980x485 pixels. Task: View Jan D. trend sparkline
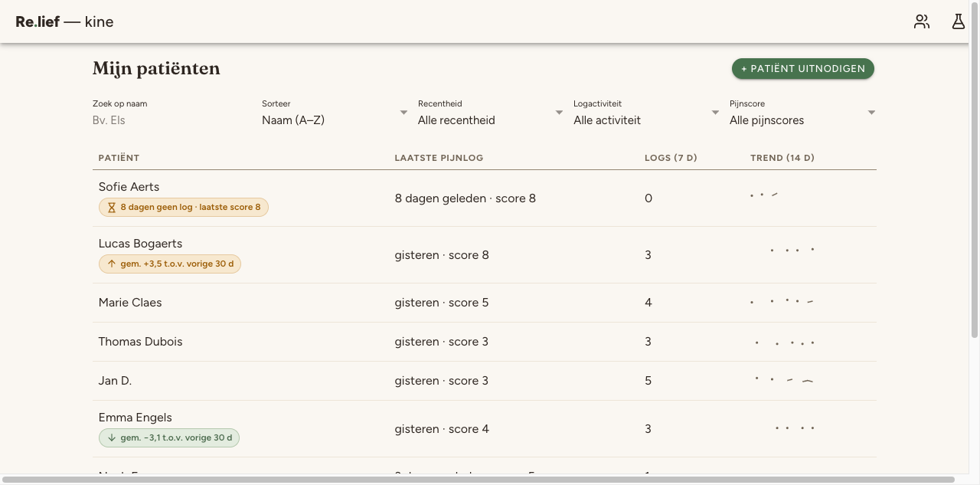784,380
